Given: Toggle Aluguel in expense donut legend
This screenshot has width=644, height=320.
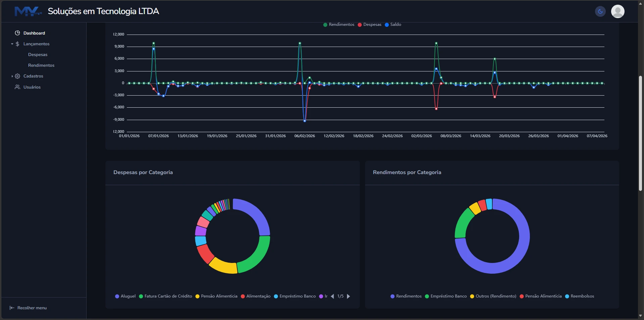Looking at the screenshot, I should pos(125,296).
